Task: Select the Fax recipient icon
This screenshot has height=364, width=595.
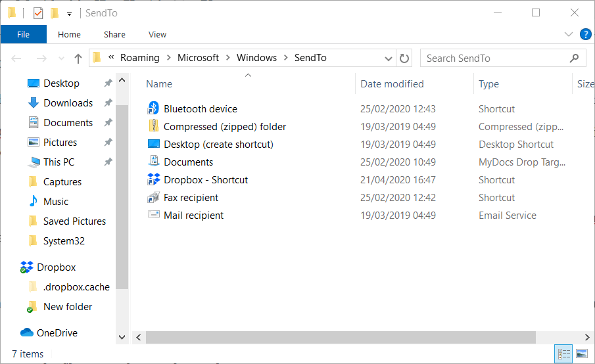Action: click(x=153, y=198)
